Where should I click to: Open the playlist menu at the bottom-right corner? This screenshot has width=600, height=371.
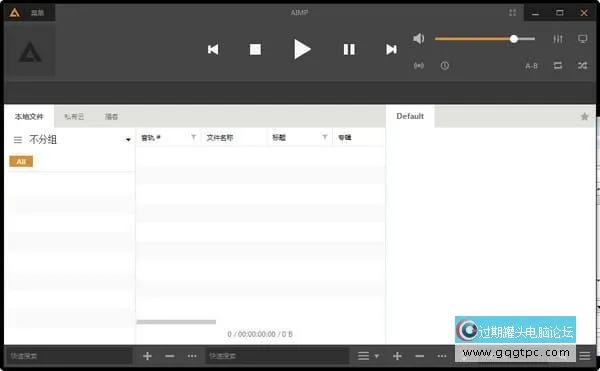[x=585, y=356]
